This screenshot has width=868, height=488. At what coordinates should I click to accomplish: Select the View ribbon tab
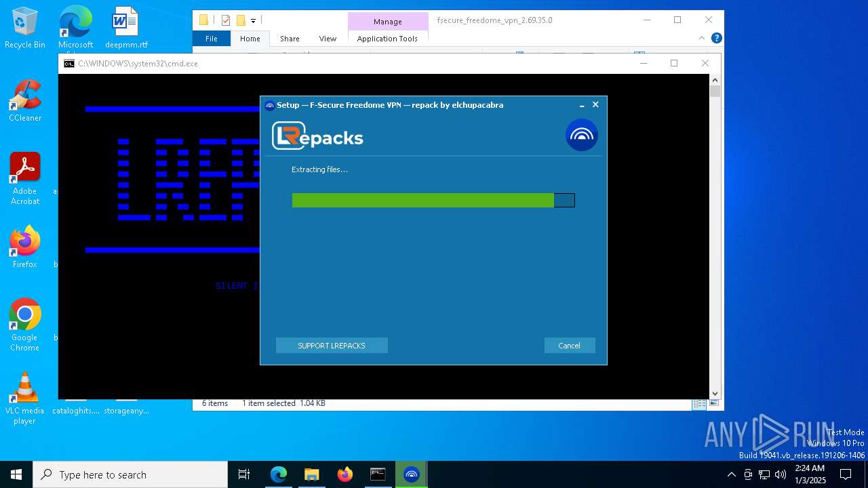(328, 39)
